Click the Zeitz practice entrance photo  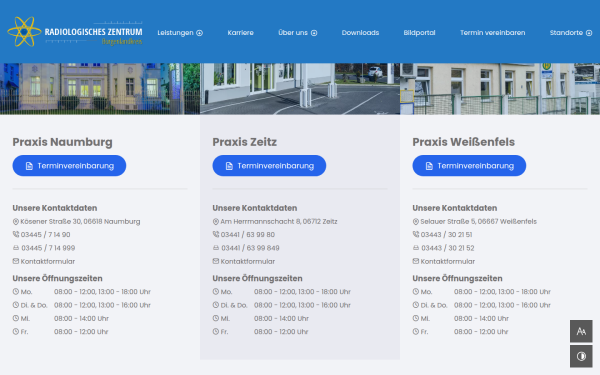click(300, 89)
